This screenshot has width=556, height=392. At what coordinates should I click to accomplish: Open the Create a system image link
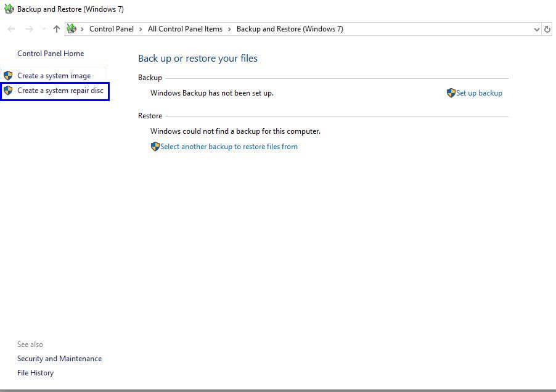pyautogui.click(x=54, y=76)
